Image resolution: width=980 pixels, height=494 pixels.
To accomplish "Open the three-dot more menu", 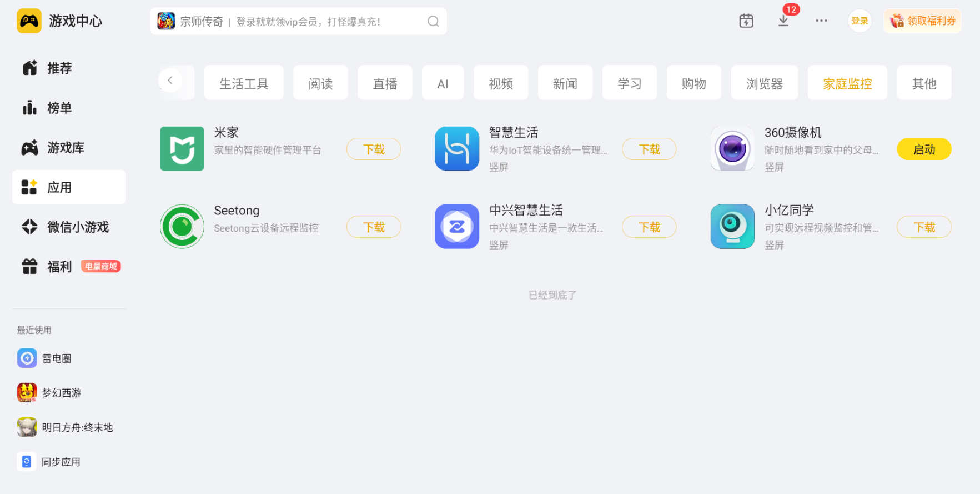I will click(822, 21).
